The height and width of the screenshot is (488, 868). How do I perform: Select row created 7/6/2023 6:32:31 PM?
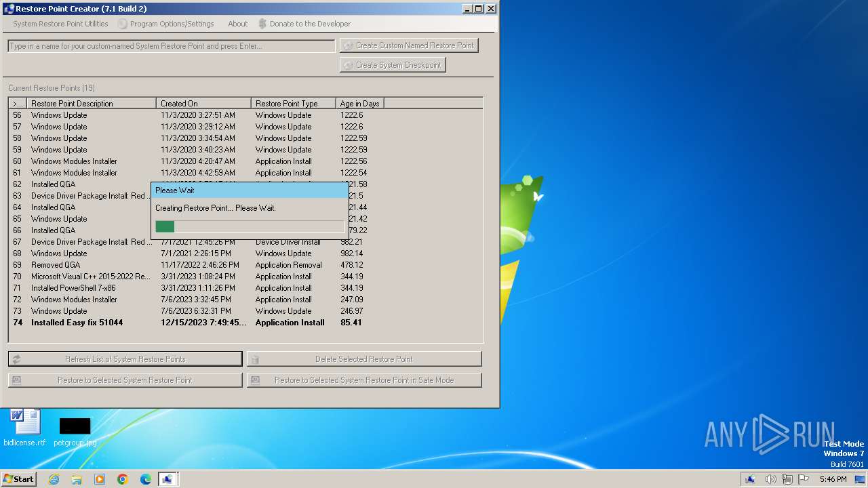click(246, 311)
